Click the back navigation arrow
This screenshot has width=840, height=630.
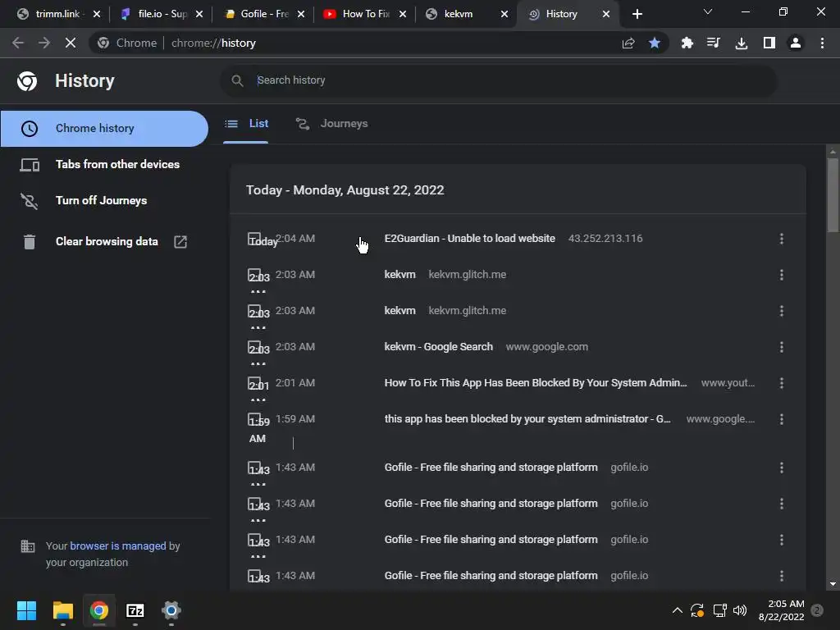(18, 43)
